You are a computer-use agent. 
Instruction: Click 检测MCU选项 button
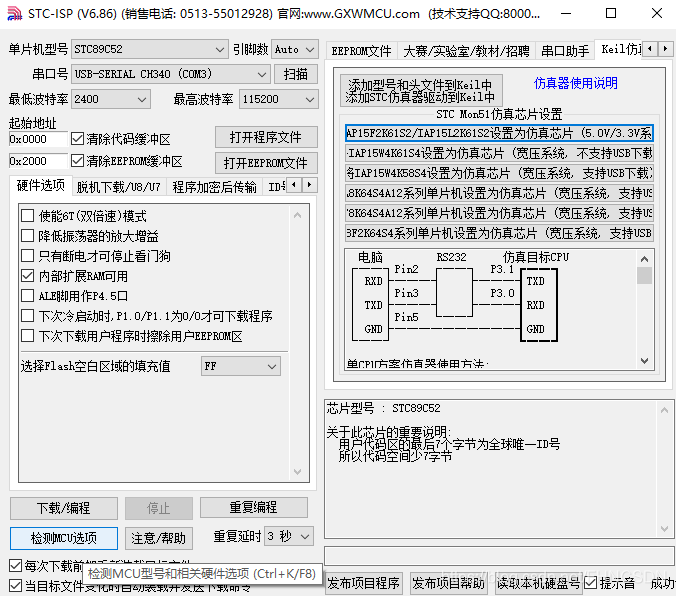(64, 538)
